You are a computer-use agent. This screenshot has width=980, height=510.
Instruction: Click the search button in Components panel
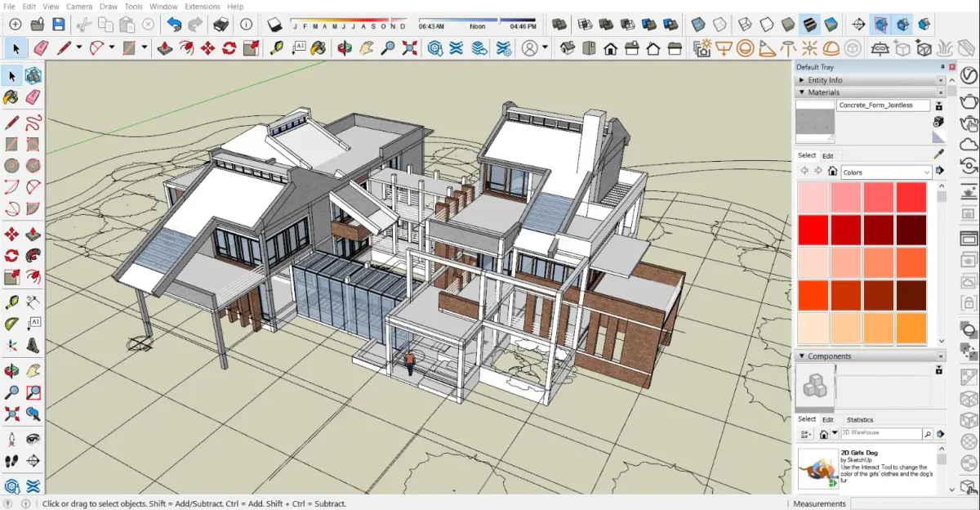coord(928,434)
